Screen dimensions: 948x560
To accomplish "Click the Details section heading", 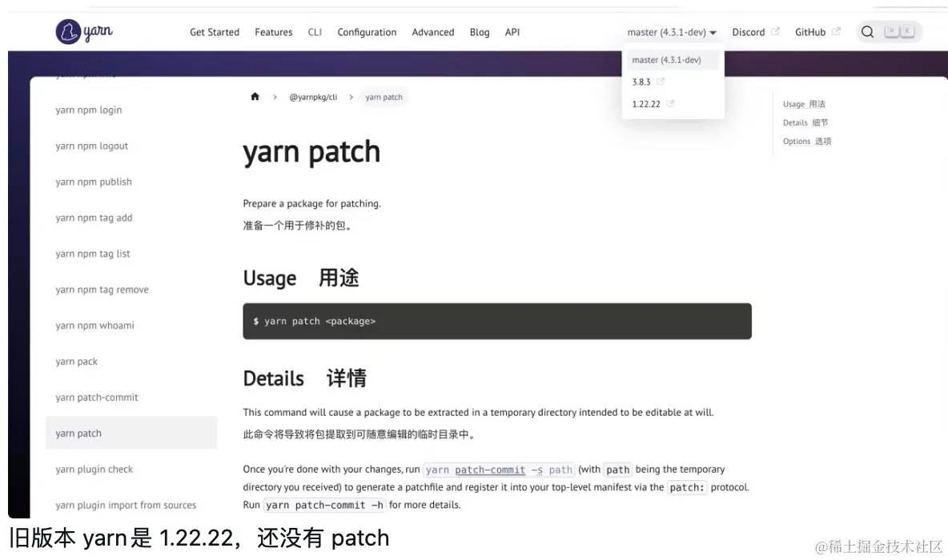I will (x=305, y=378).
